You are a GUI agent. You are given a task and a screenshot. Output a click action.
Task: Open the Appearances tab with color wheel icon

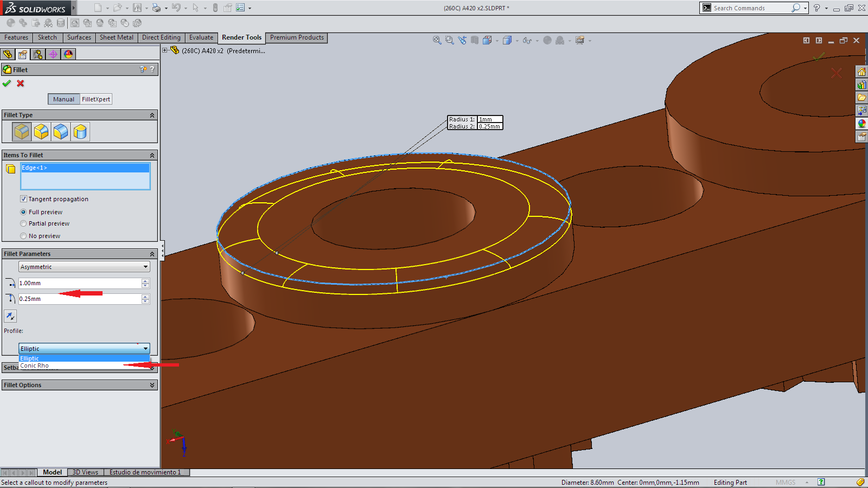68,54
